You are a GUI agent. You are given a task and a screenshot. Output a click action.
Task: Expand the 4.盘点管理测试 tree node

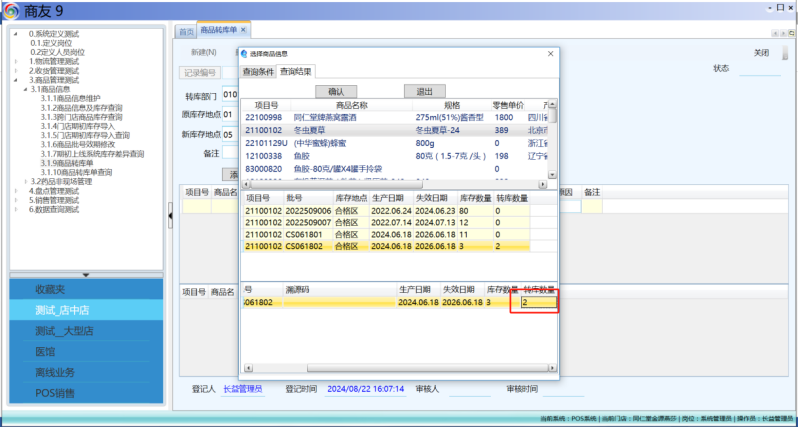(x=16, y=191)
